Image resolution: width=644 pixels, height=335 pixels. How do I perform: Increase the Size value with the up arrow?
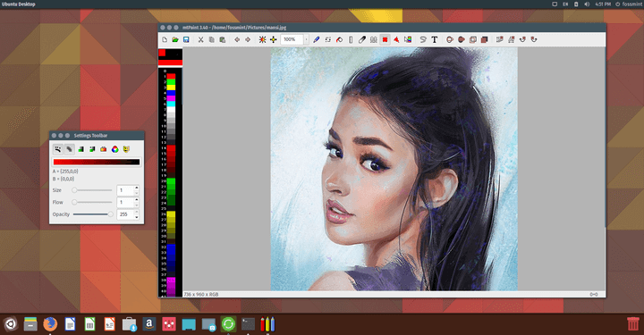point(137,188)
